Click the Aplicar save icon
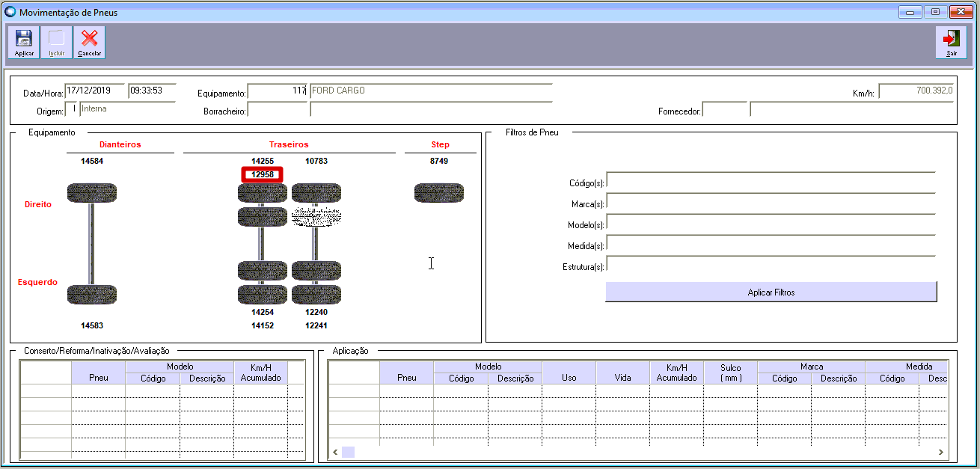This screenshot has width=980, height=469. coord(24,42)
